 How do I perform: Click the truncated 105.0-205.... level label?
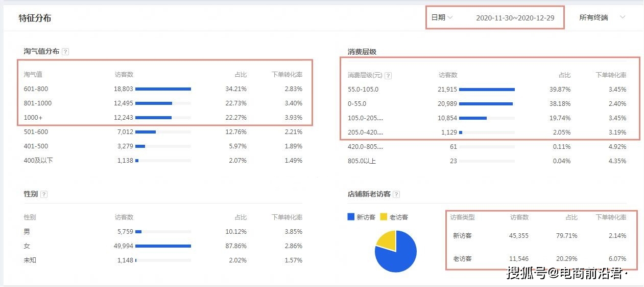pos(365,118)
